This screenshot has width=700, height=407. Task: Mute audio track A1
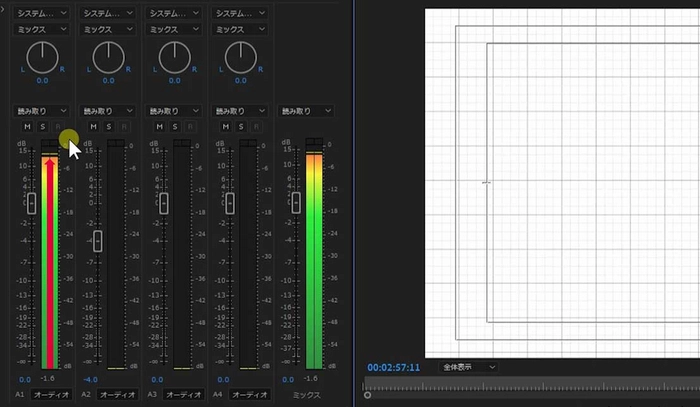click(27, 127)
